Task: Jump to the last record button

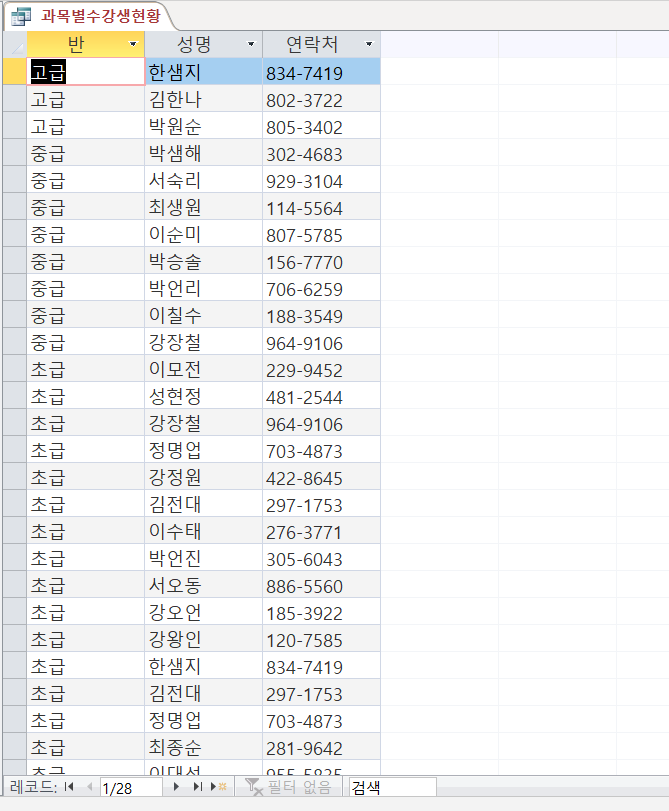Action: click(x=199, y=788)
